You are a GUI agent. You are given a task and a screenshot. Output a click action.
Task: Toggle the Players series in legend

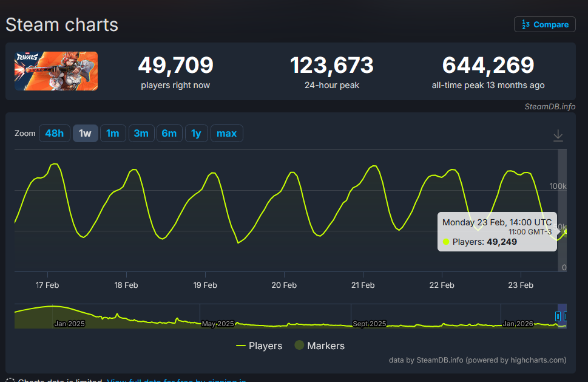[x=259, y=346]
